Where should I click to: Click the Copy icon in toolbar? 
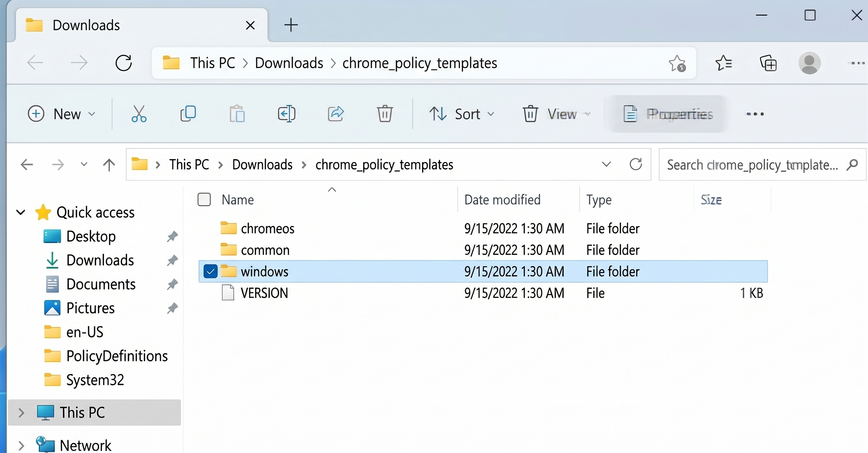(x=188, y=114)
